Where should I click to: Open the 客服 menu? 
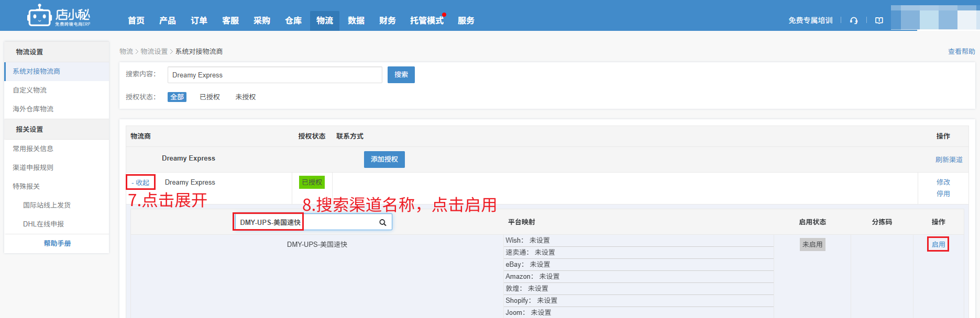tap(230, 20)
